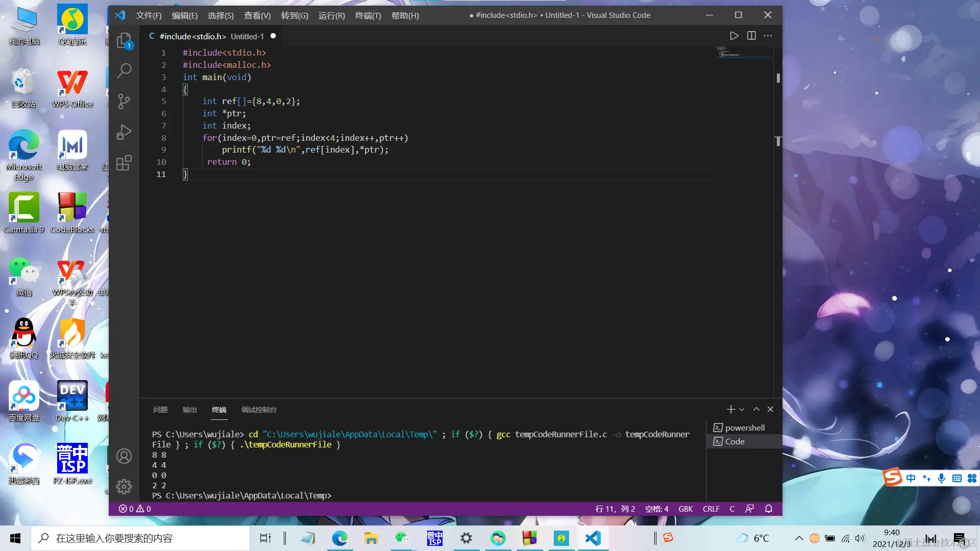Viewport: 980px width, 551px height.
Task: Open the Manage gear icon
Action: (x=124, y=486)
